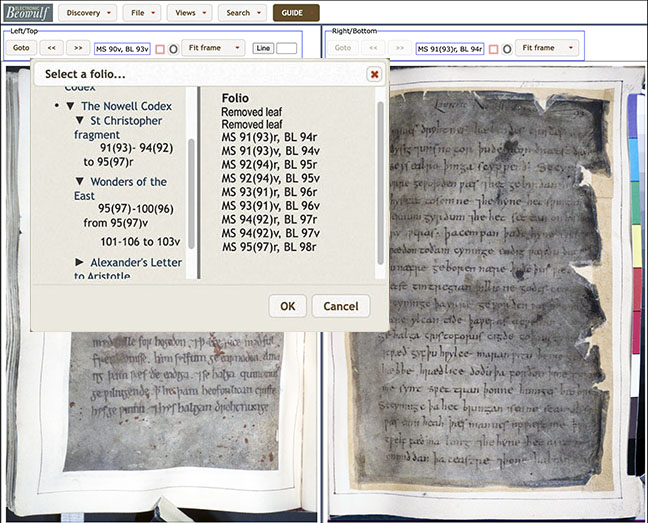Go to previous folio in left panel

point(52,48)
